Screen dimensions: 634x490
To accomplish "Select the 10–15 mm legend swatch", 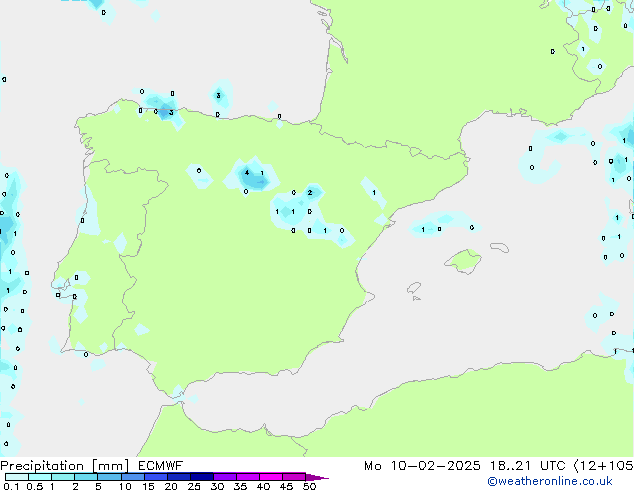I will pos(132,477).
